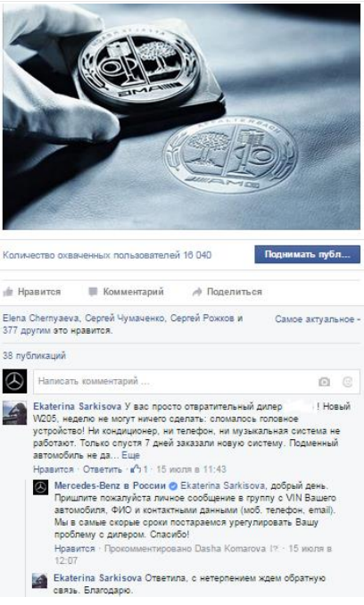Open the Mercedes-Benz в России page link
The width and height of the screenshot is (364, 605).
[111, 485]
